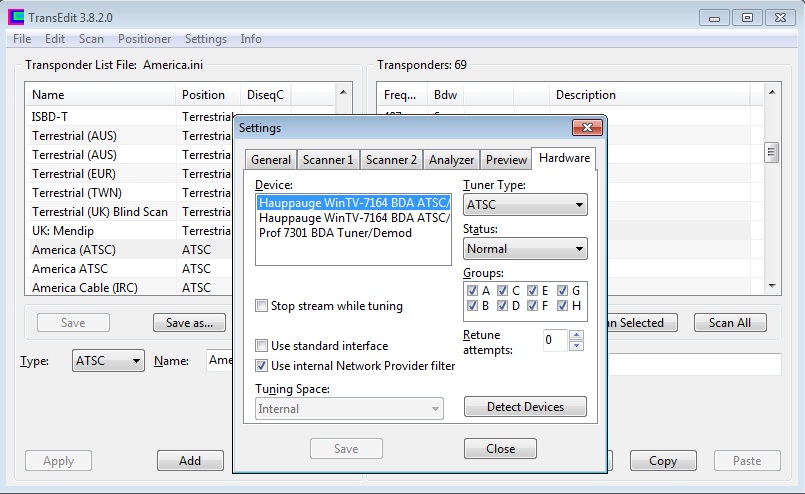
Task: Switch to the Analyzer tab
Action: 451,160
